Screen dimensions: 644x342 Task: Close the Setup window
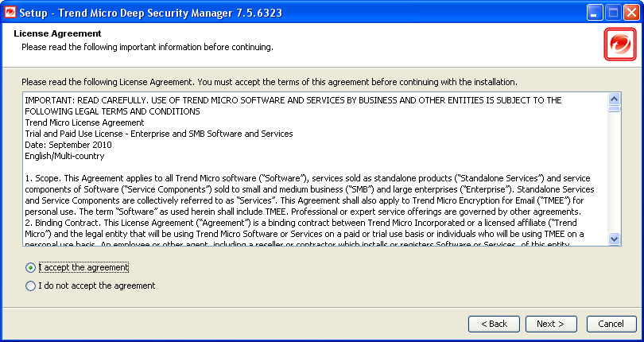(631, 12)
